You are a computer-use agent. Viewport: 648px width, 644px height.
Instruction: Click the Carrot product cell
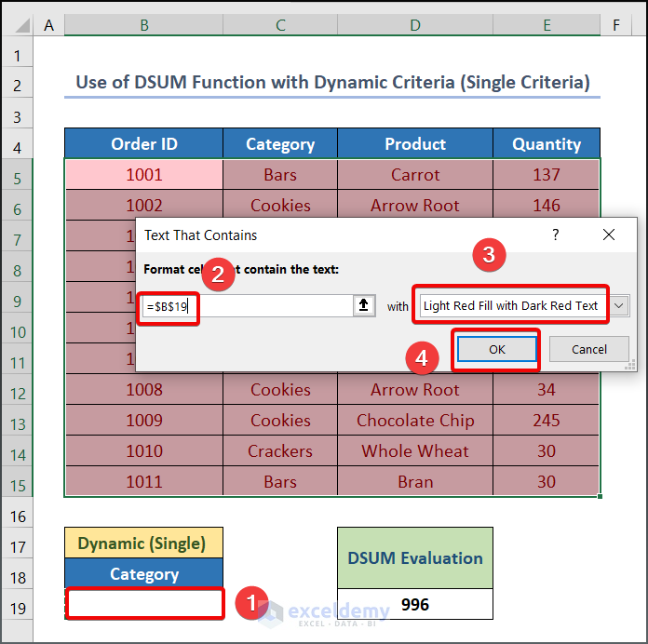(415, 175)
